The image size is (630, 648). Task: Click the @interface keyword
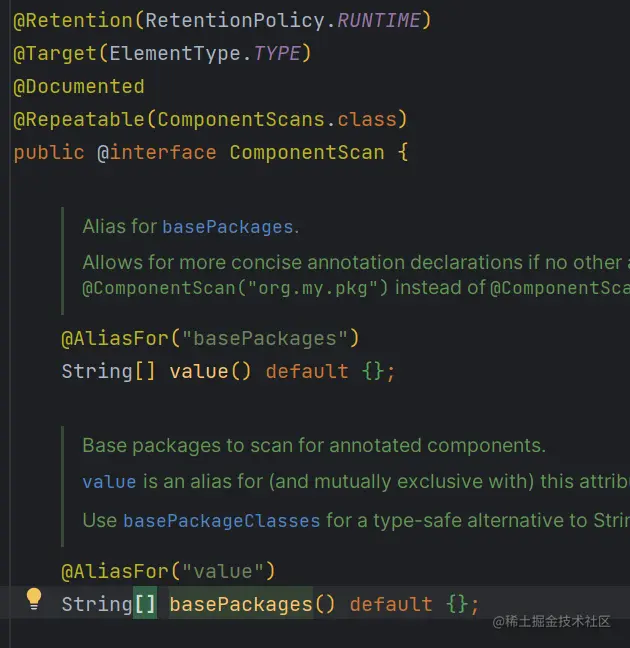(x=157, y=153)
